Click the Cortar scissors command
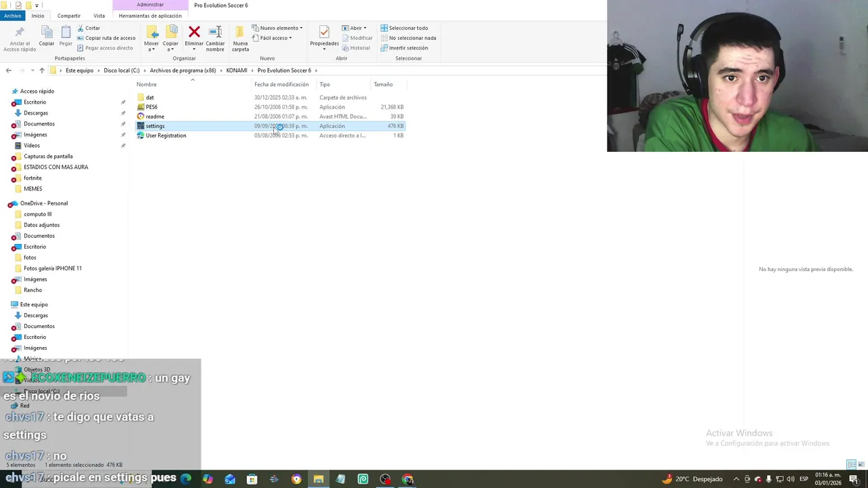 89,28
